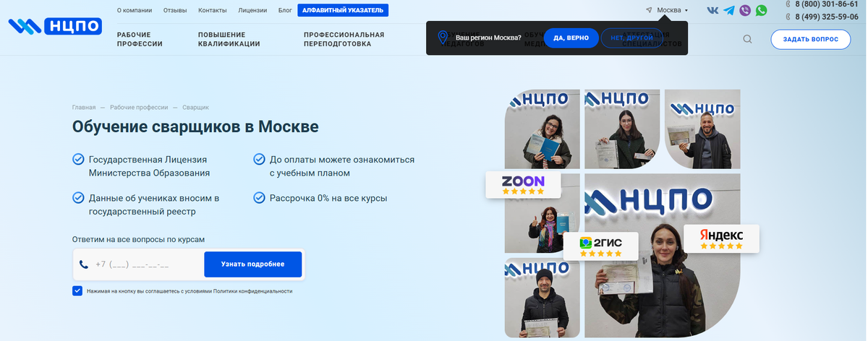Open the Профессиональная переподготовка menu
868x341 pixels.
[x=344, y=39]
